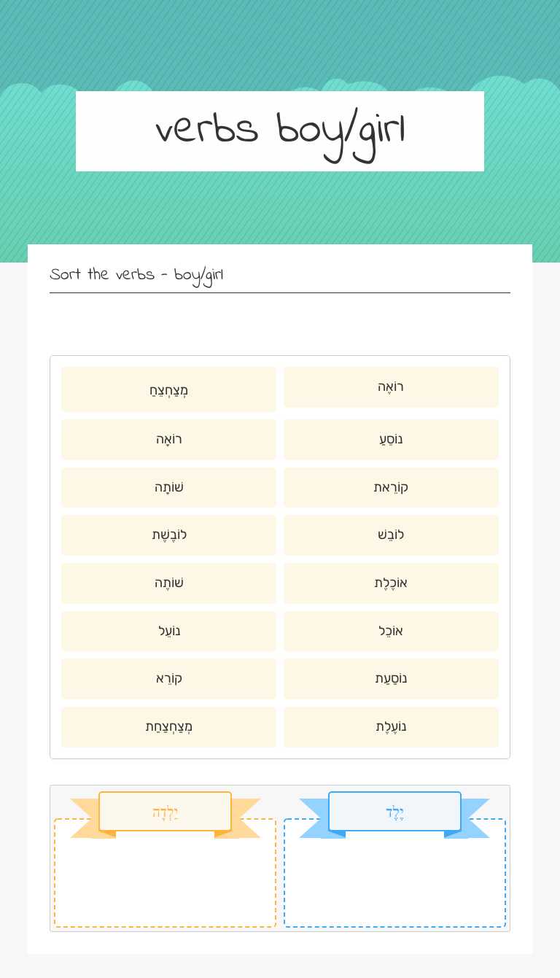
Task: Click the מְצַחְצַחַת tile
Action: click(x=168, y=726)
